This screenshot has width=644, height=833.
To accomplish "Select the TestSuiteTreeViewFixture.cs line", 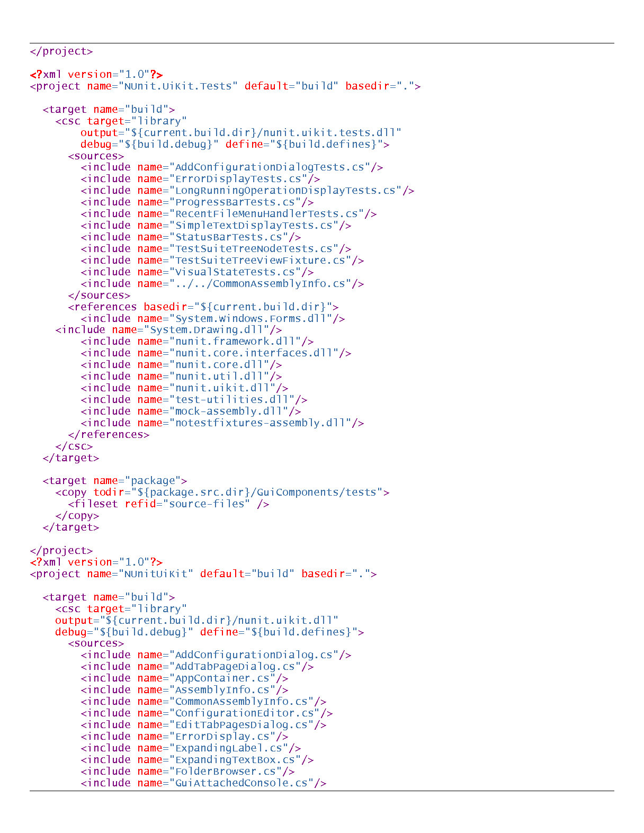I will click(x=222, y=261).
